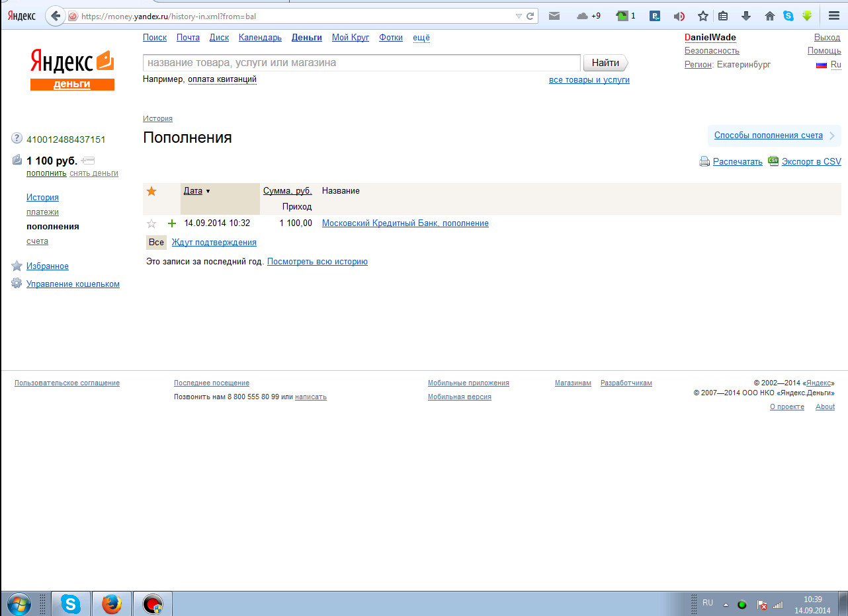The height and width of the screenshot is (616, 848).
Task: Click the Найти search button
Action: click(605, 63)
